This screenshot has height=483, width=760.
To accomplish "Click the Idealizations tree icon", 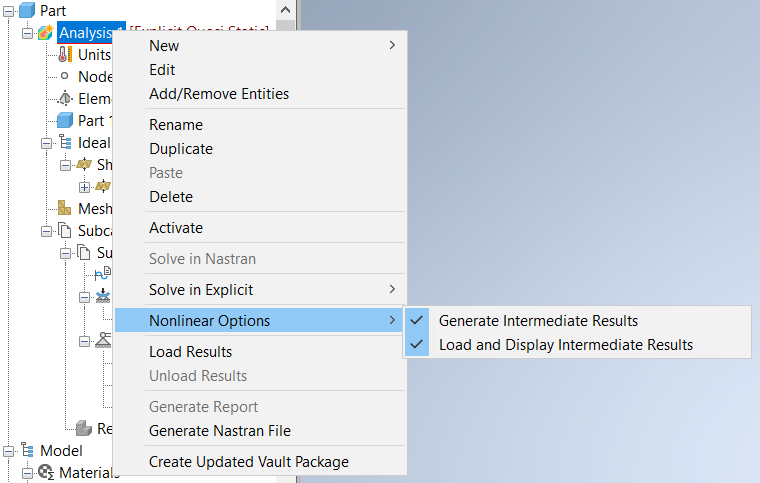I will pos(65,143).
